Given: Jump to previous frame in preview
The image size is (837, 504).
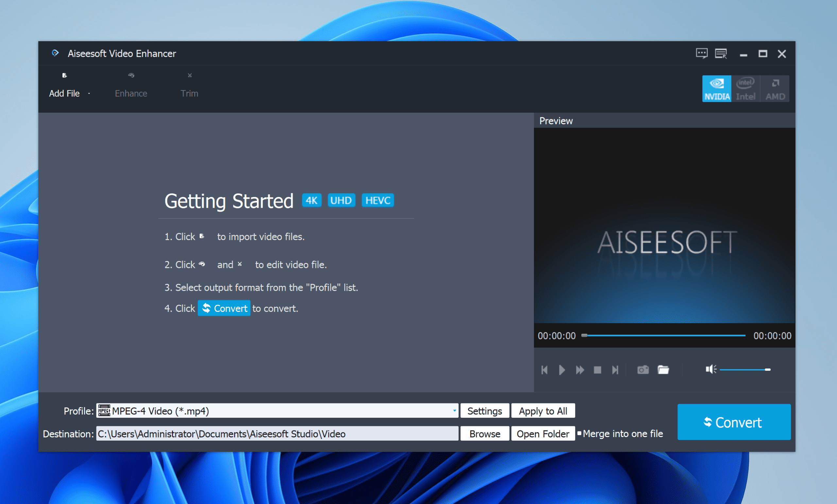Looking at the screenshot, I should point(544,370).
